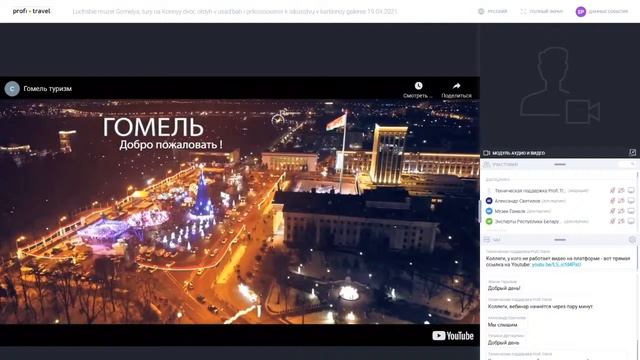Click the video frame to play
The width and height of the screenshot is (640, 360).
240,211
